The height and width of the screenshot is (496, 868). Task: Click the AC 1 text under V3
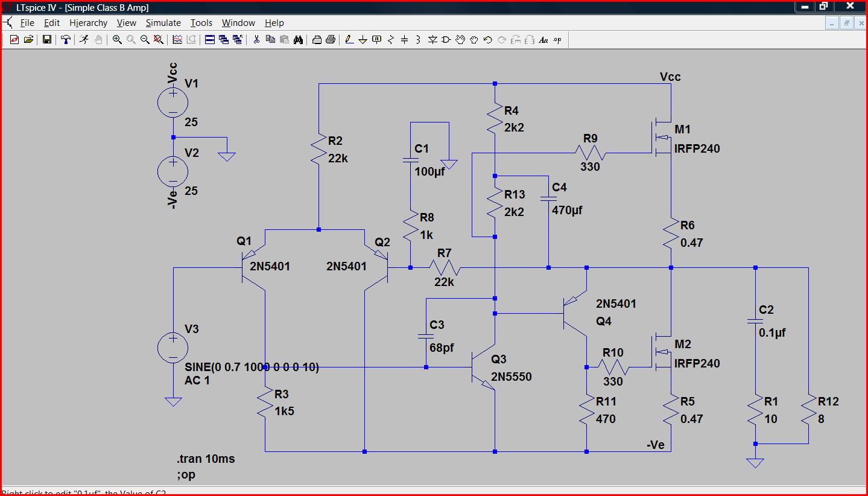(197, 381)
